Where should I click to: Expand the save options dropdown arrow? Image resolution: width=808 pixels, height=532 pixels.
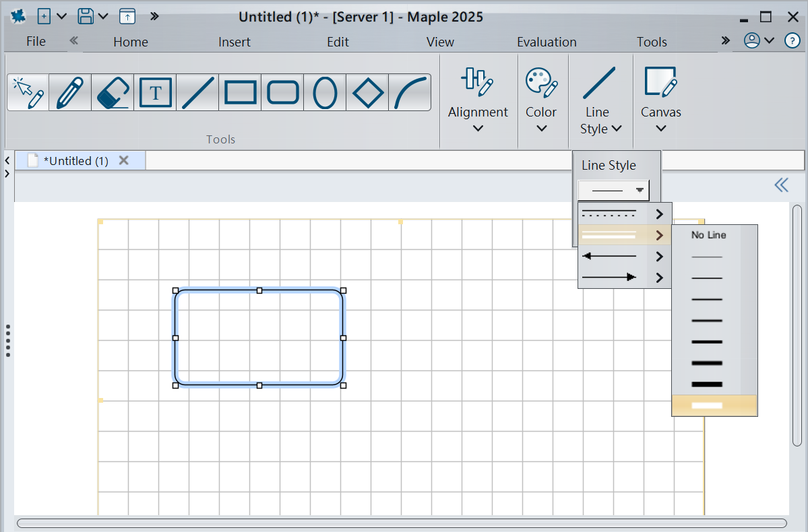[x=103, y=16]
